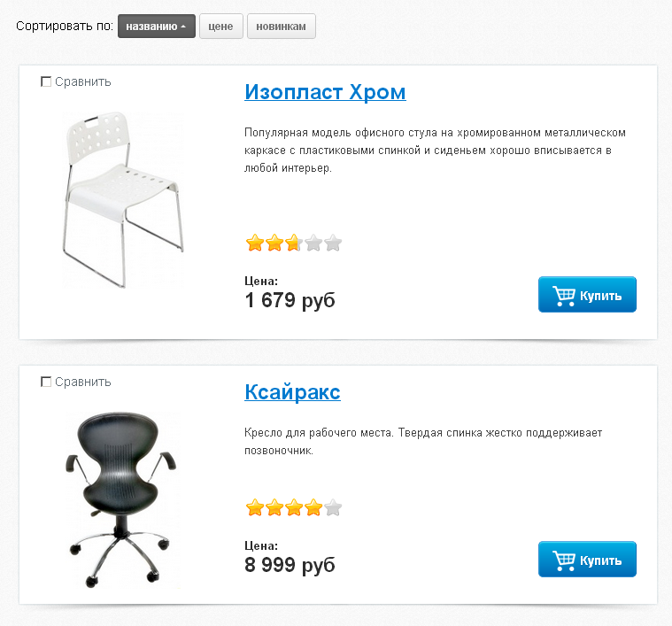Check Сравнить for Изопласт Хром chair

coord(46,82)
